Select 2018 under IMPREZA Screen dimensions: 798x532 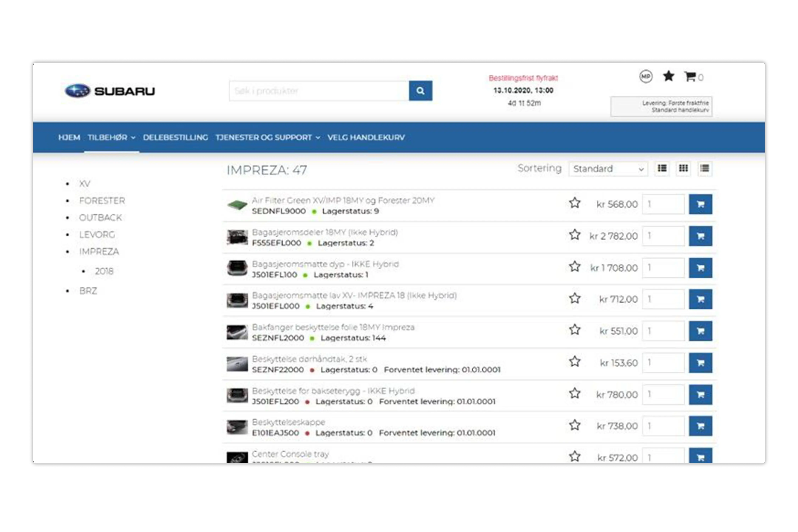[104, 271]
